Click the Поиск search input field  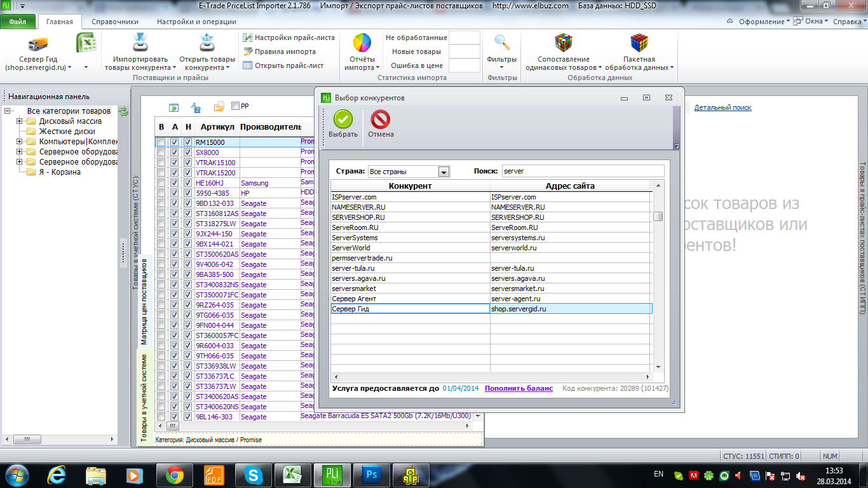pos(583,171)
